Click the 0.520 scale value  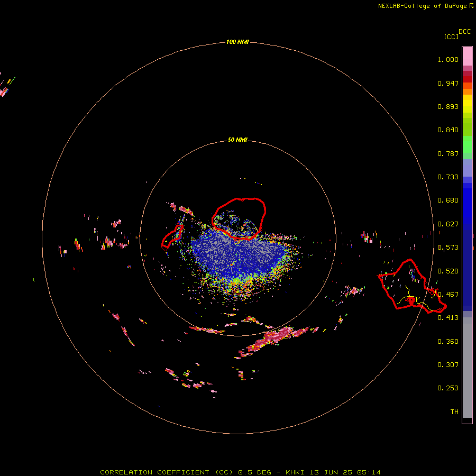pos(448,271)
